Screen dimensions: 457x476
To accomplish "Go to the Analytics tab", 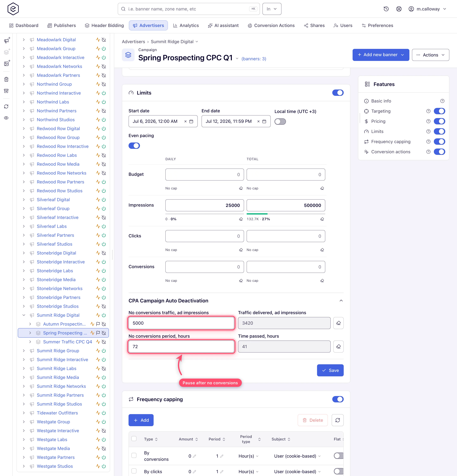I will (186, 26).
